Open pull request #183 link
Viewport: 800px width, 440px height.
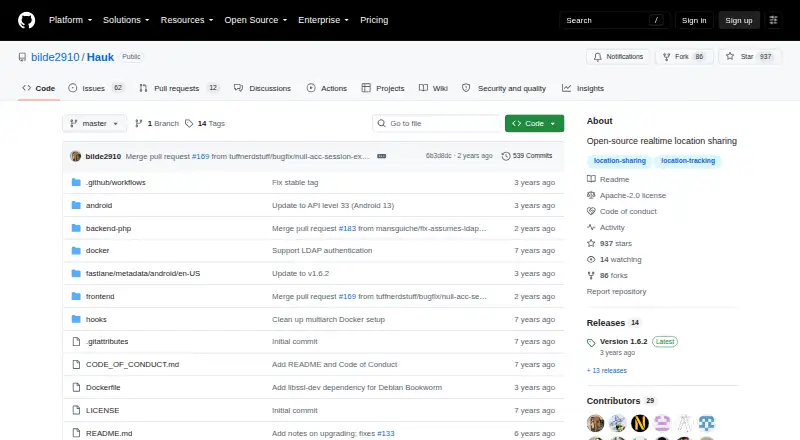pyautogui.click(x=347, y=228)
